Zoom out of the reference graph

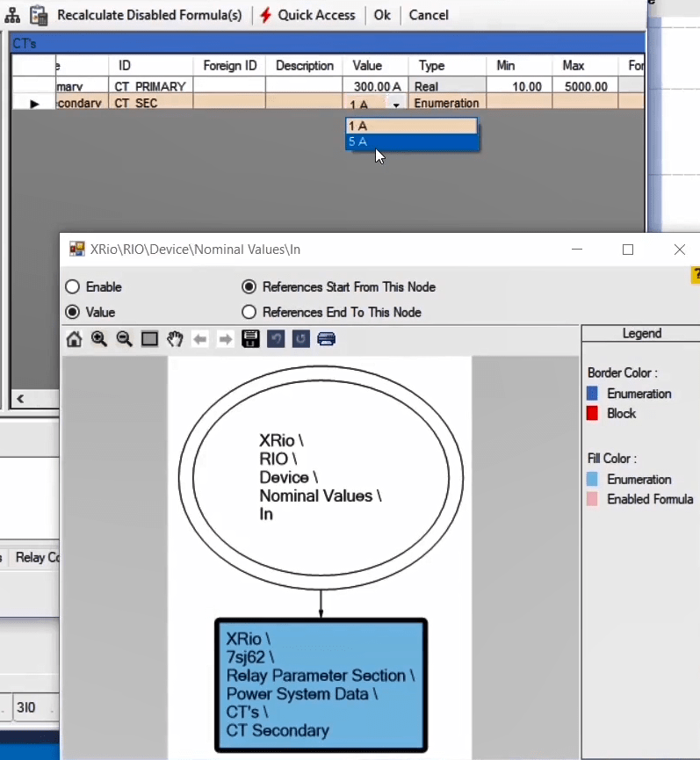pos(125,339)
